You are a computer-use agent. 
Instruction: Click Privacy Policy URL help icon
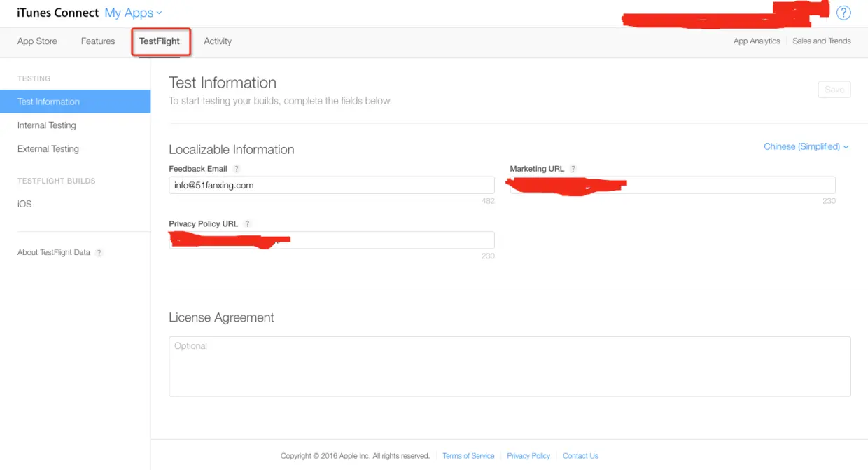click(x=247, y=224)
